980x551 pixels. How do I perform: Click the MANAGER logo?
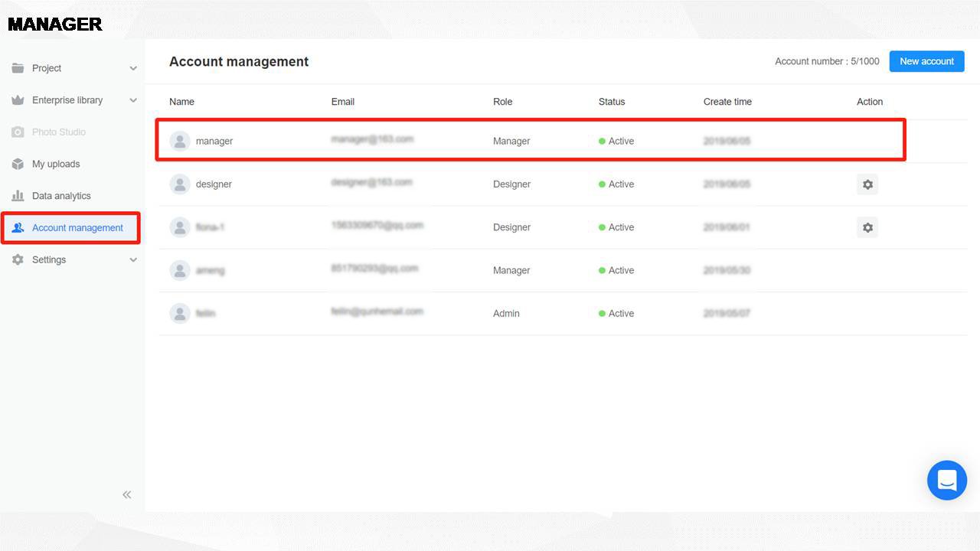pos(55,24)
